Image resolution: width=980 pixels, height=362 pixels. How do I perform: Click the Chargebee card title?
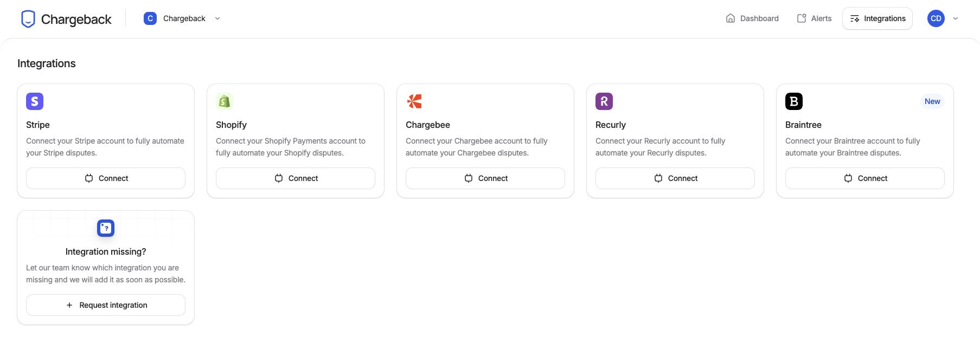[428, 125]
